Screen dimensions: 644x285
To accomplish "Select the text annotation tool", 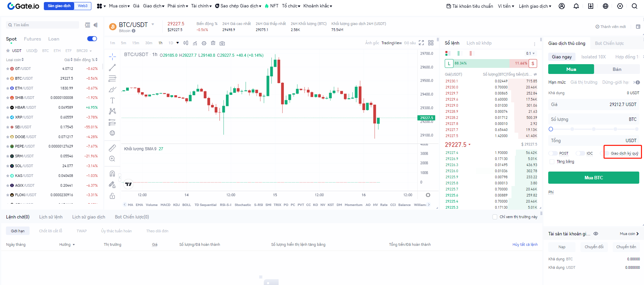I will 112,100.
